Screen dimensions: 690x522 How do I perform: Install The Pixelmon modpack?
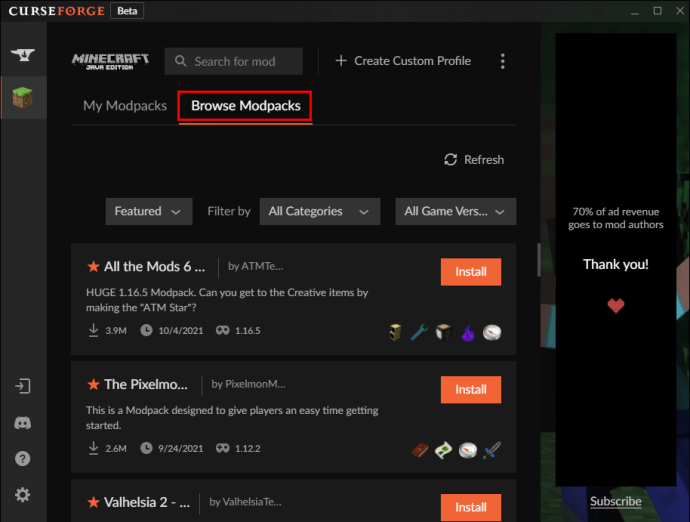point(470,389)
